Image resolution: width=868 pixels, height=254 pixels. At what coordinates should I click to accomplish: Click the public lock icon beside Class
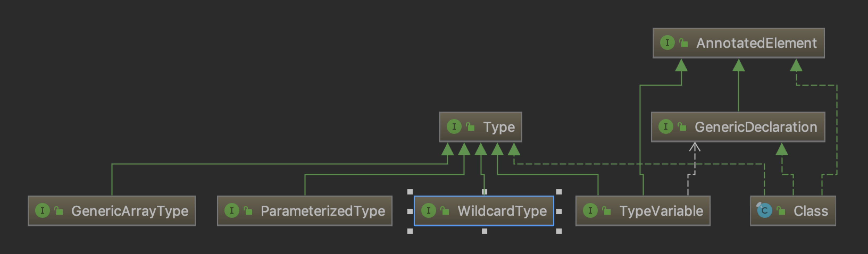click(x=781, y=211)
